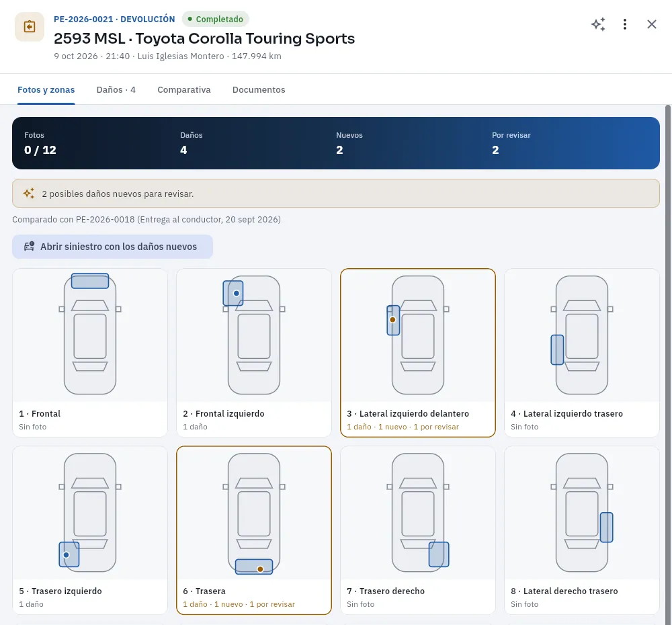Image resolution: width=672 pixels, height=625 pixels.
Task: Open the Documentos tab
Action: click(x=259, y=89)
